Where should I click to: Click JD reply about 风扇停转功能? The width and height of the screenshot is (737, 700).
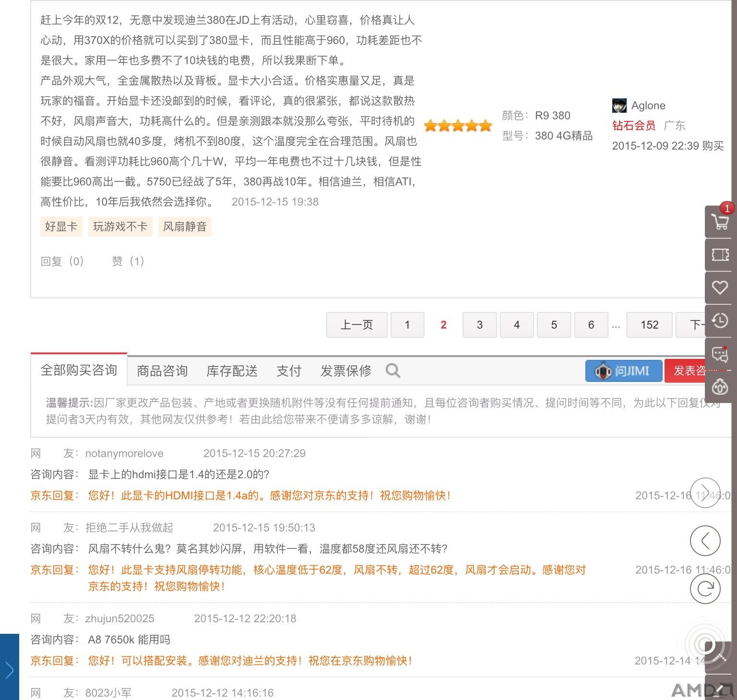337,578
